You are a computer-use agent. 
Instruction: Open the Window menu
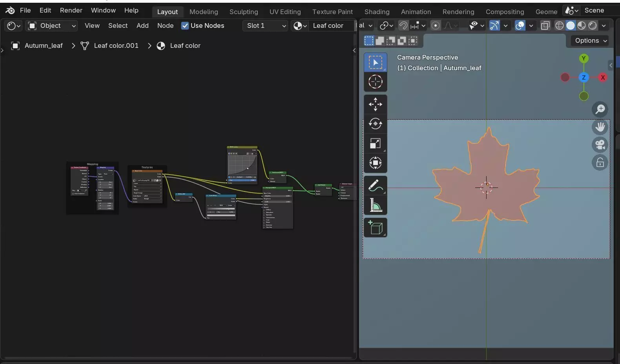[x=103, y=11]
